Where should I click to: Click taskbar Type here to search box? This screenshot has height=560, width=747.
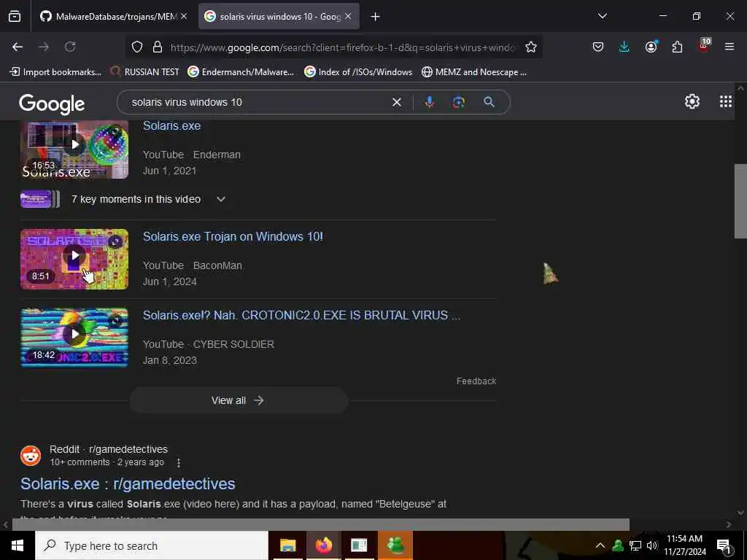click(152, 545)
